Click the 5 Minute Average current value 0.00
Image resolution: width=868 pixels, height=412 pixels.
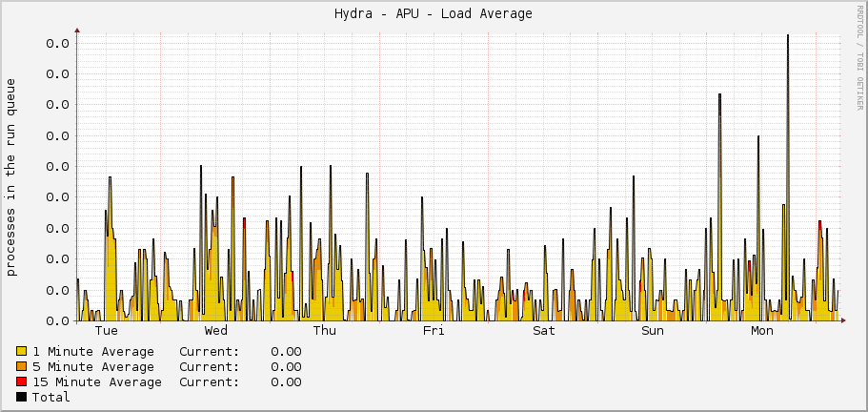click(x=286, y=367)
